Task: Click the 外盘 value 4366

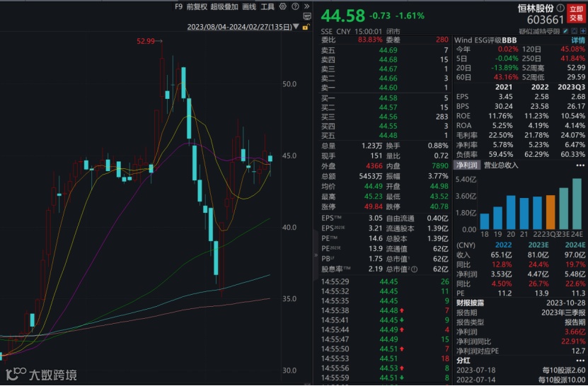Action: (374, 166)
